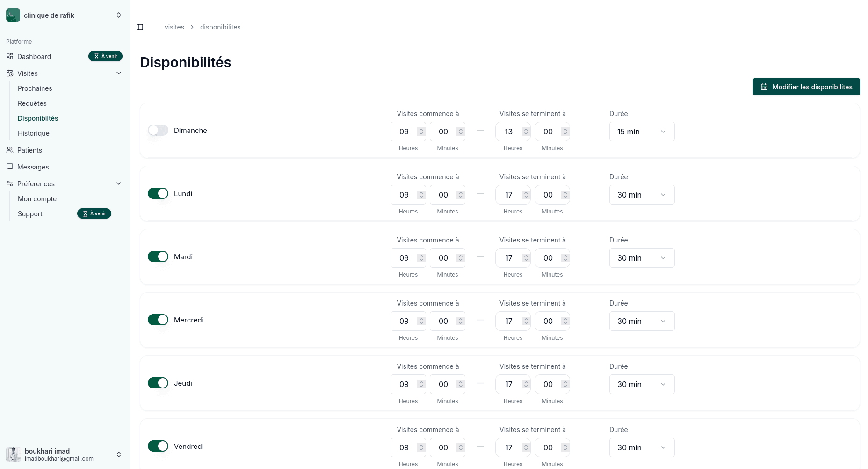Click the Mercredi end hour stepper arrows
Viewport: 868px width, 469px height.
coord(526,321)
